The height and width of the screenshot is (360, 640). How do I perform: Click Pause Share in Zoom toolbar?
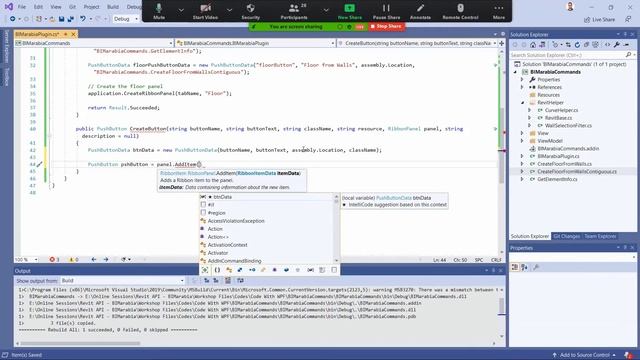pyautogui.click(x=386, y=11)
